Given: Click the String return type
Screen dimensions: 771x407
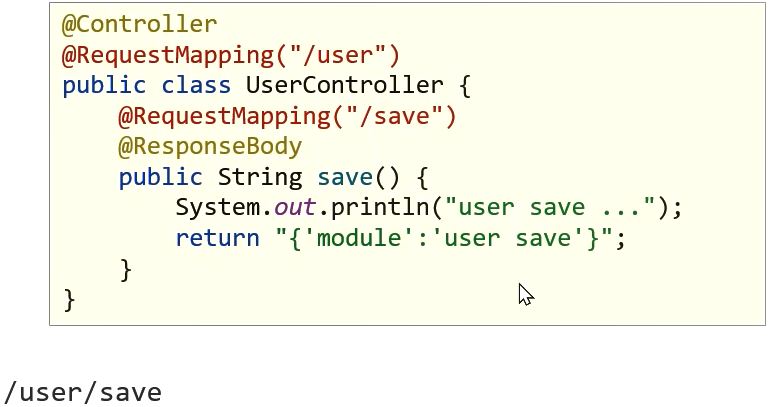Looking at the screenshot, I should click(x=260, y=177).
